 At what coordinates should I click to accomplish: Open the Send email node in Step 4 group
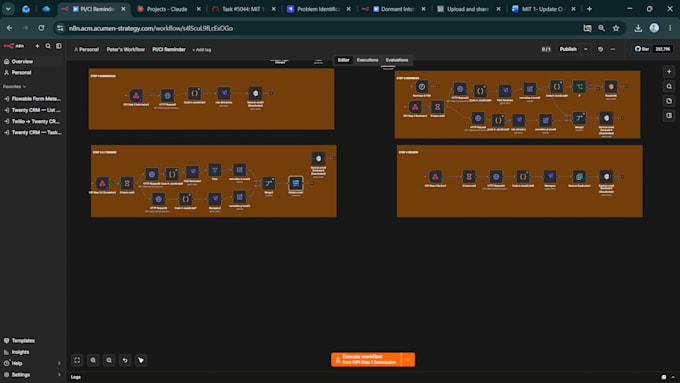click(x=606, y=176)
